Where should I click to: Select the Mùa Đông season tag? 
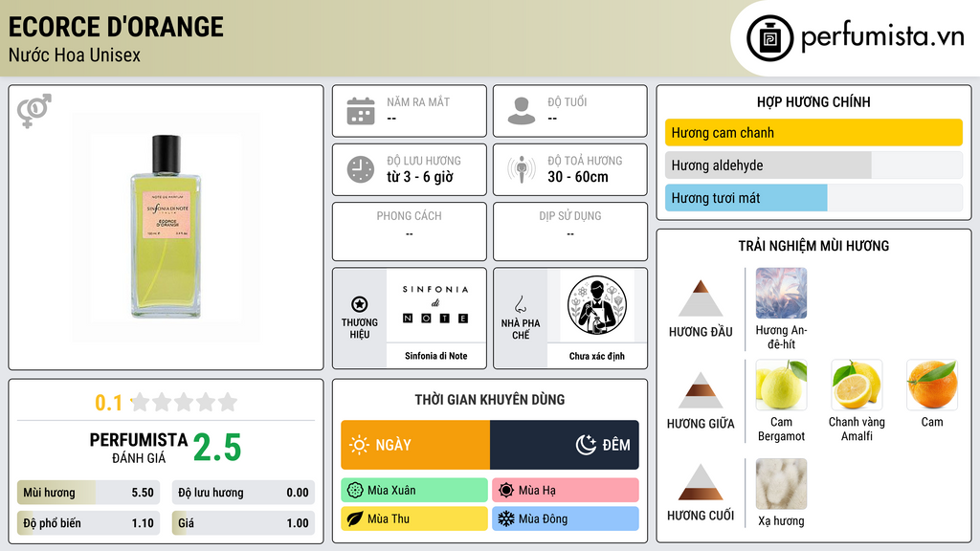click(x=566, y=518)
